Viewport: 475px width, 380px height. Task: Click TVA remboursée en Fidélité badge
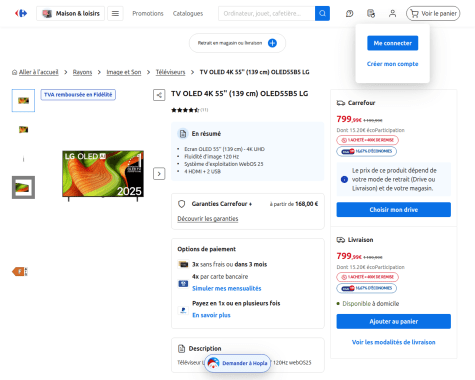pyautogui.click(x=78, y=95)
